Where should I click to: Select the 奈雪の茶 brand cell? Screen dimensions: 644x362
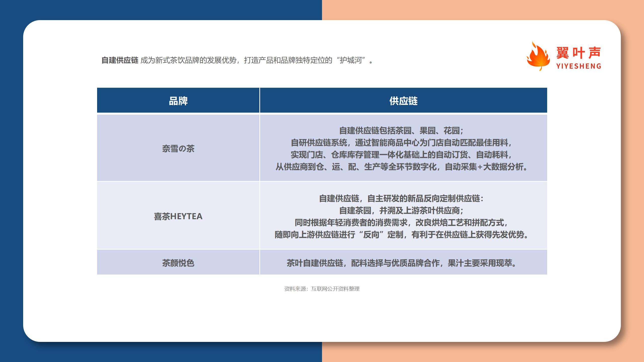178,148
